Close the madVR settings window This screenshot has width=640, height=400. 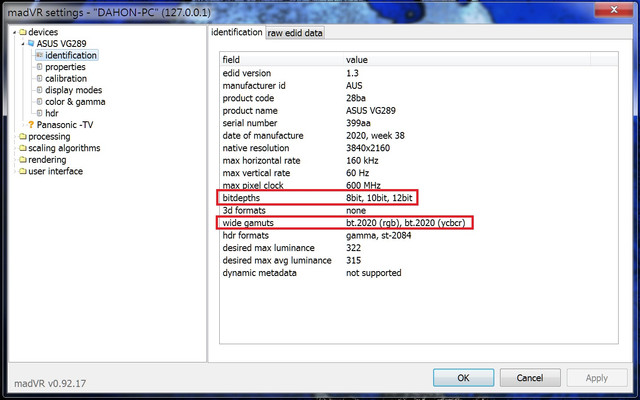pos(613,10)
